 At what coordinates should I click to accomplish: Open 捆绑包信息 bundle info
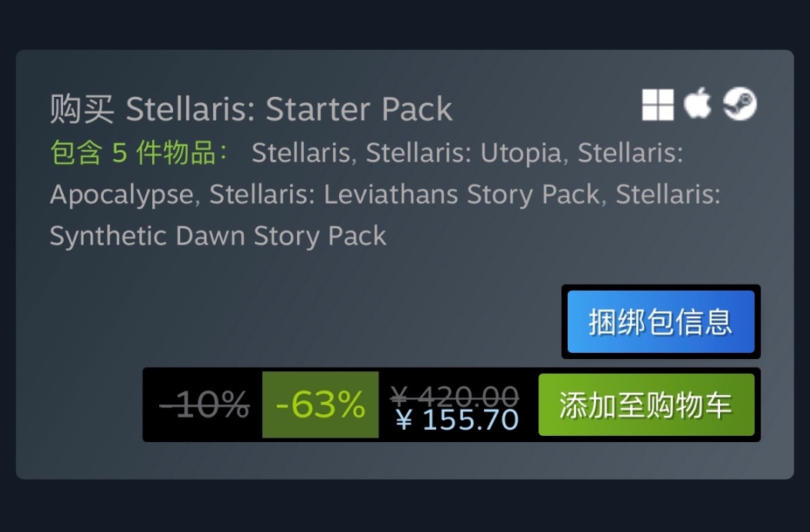[661, 321]
